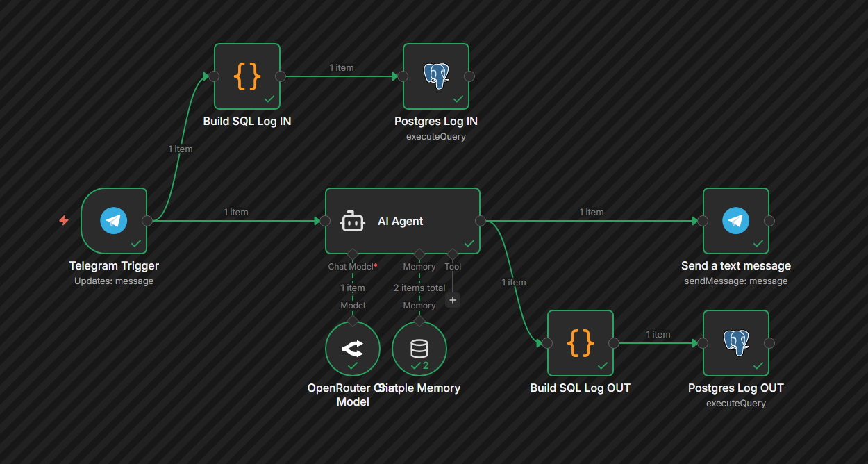The width and height of the screenshot is (868, 464).
Task: Click the OpenRouter Chat Model icon
Action: pos(352,348)
